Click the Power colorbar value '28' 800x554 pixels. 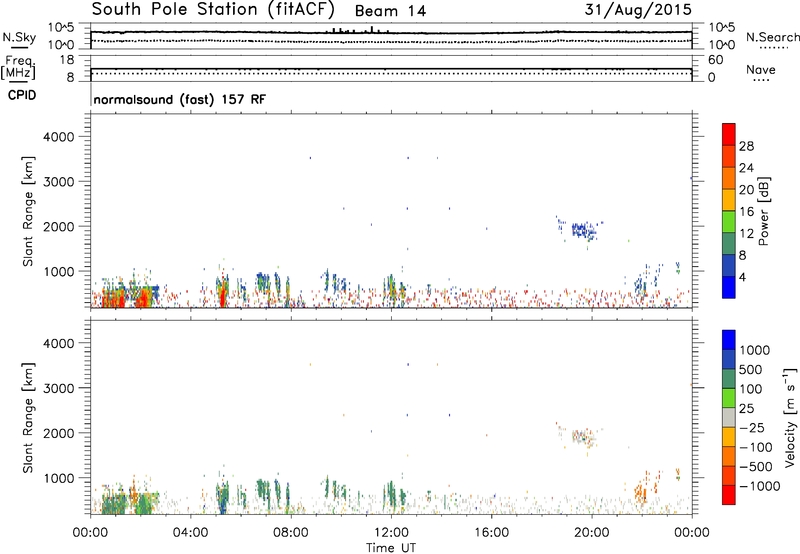(x=746, y=146)
